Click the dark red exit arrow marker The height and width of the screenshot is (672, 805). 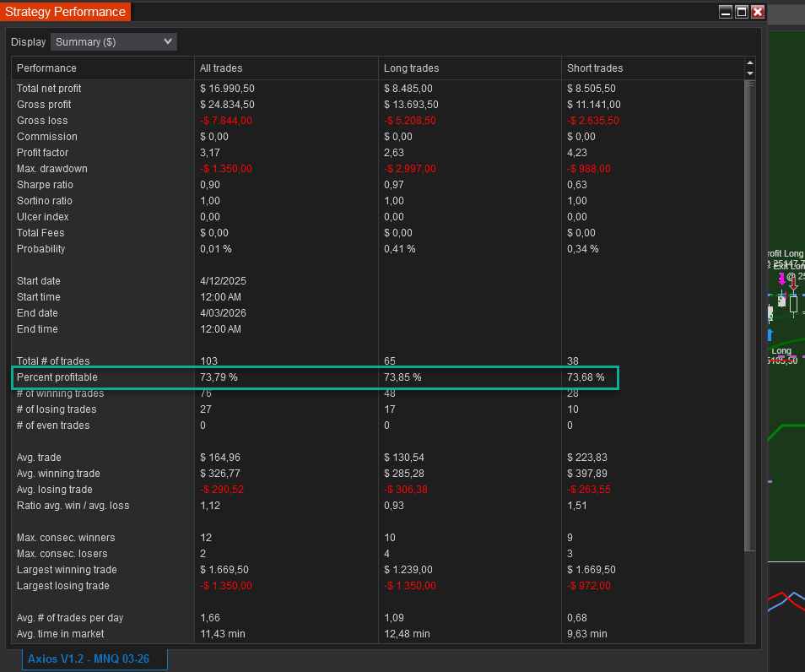pos(793,283)
